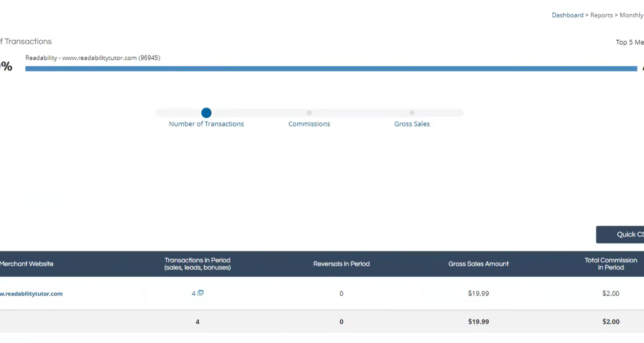The height and width of the screenshot is (343, 644).
Task: Sort by Reversals in Period header
Action: pos(341,264)
